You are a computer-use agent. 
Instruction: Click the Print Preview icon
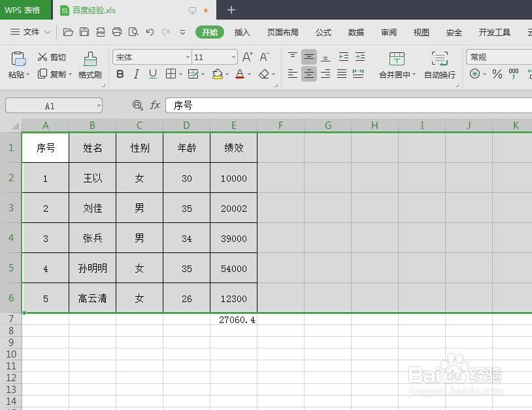134,31
